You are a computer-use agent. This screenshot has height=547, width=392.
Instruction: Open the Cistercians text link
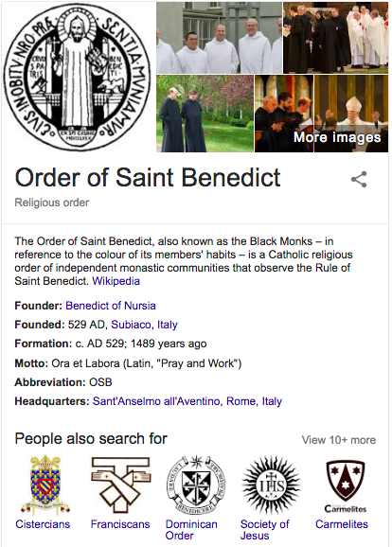pyautogui.click(x=43, y=524)
